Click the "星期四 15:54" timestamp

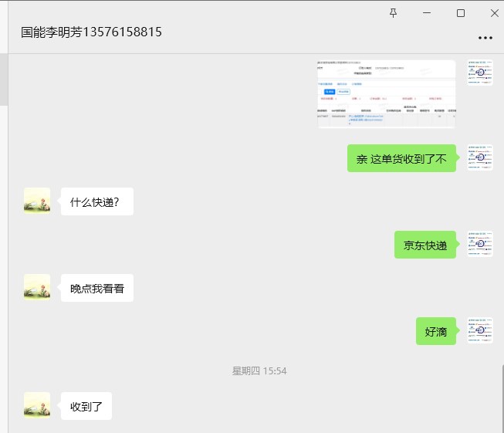pyautogui.click(x=259, y=371)
